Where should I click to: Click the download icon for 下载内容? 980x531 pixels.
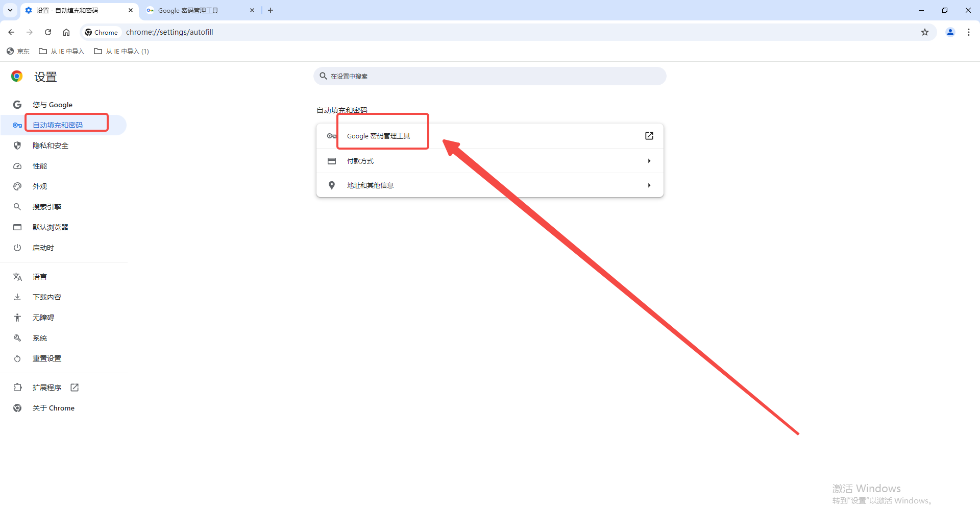tap(17, 297)
